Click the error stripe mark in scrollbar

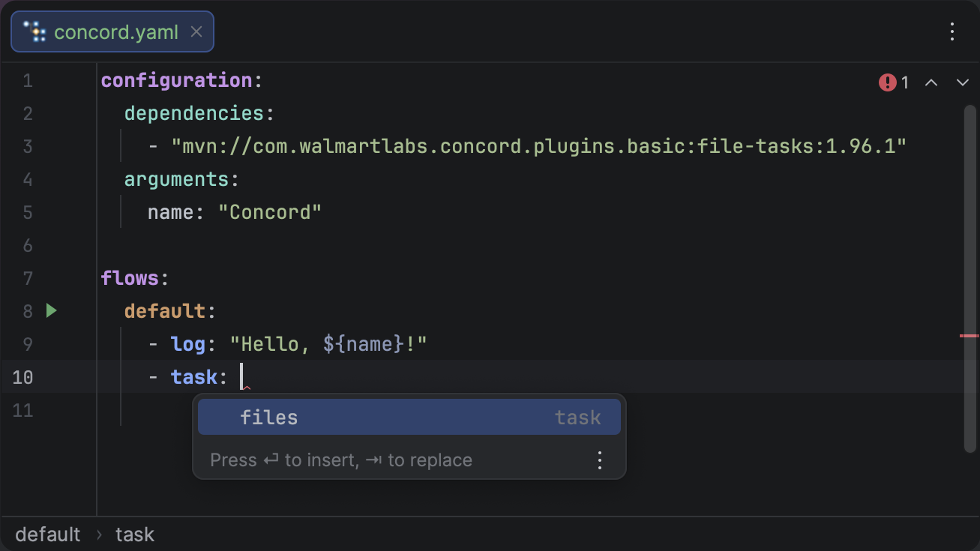970,336
